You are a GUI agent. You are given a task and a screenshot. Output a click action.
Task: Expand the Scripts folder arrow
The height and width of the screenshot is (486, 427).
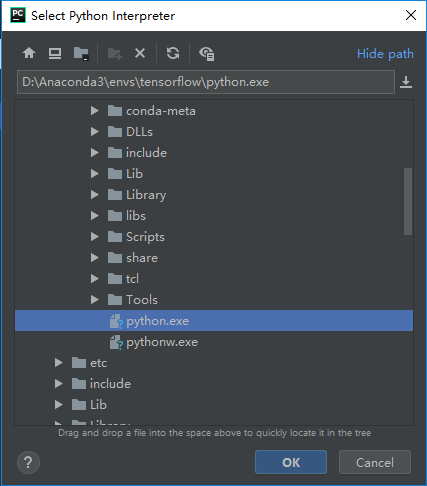(x=95, y=237)
